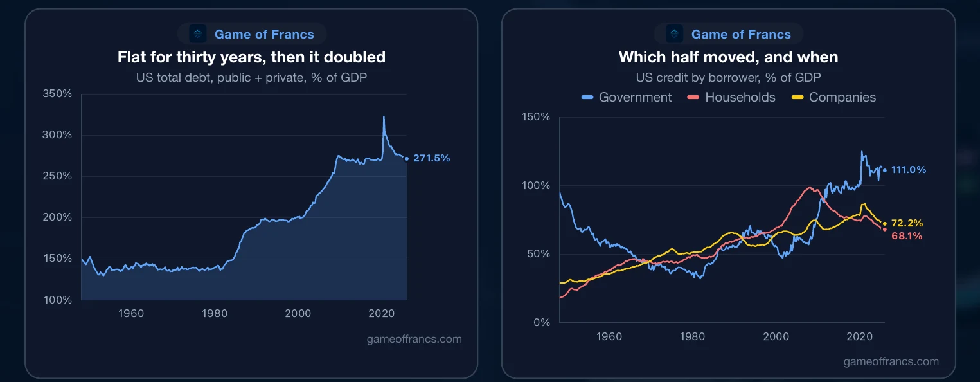This screenshot has height=382, width=980.
Task: Toggle the Households legend series
Action: click(x=731, y=97)
